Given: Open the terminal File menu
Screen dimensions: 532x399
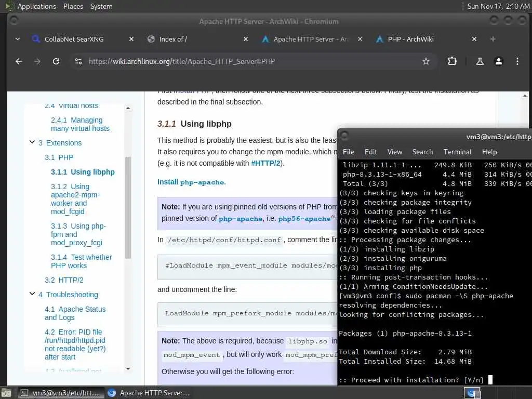Looking at the screenshot, I should coord(349,152).
